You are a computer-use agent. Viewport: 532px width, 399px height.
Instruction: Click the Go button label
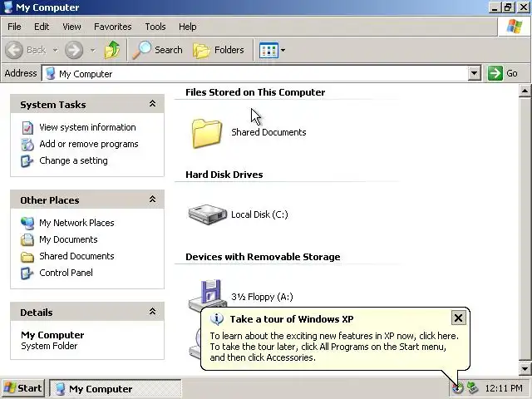point(512,73)
